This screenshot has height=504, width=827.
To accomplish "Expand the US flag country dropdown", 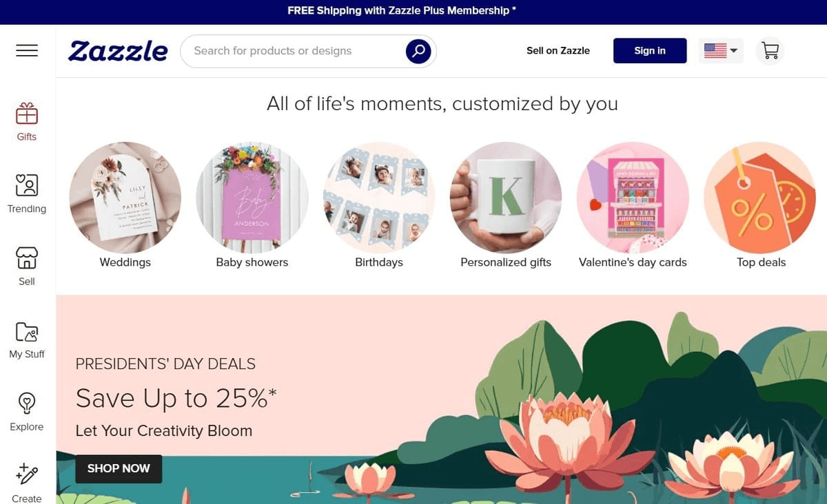I will (721, 51).
